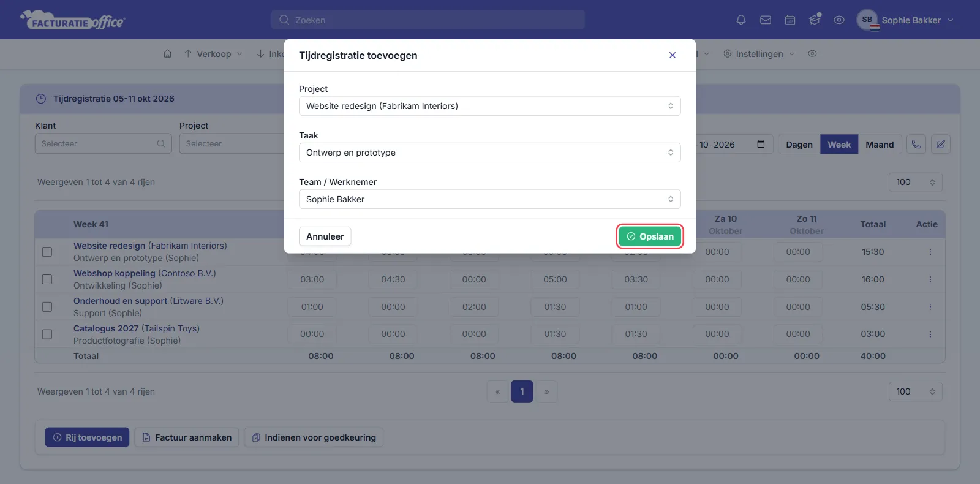Viewport: 980px width, 484px height.
Task: Tick the Catalogus 2027 row checkbox
Action: (47, 335)
